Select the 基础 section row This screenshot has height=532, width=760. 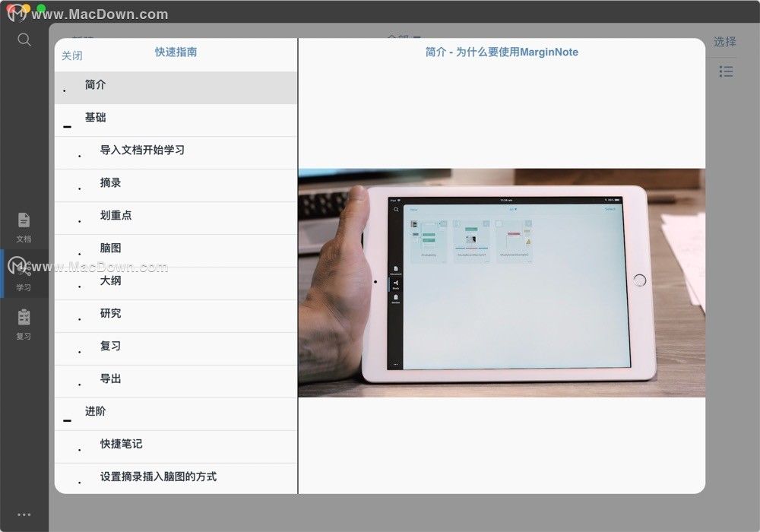point(176,120)
